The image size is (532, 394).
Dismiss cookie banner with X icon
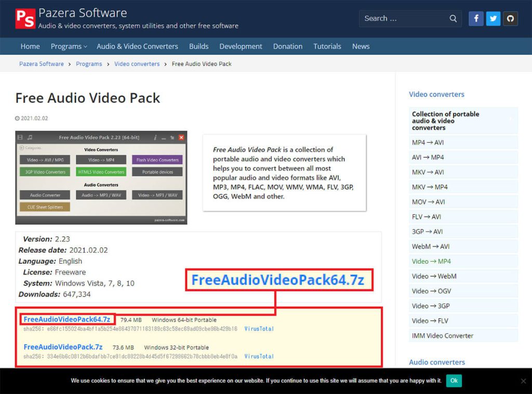click(523, 381)
